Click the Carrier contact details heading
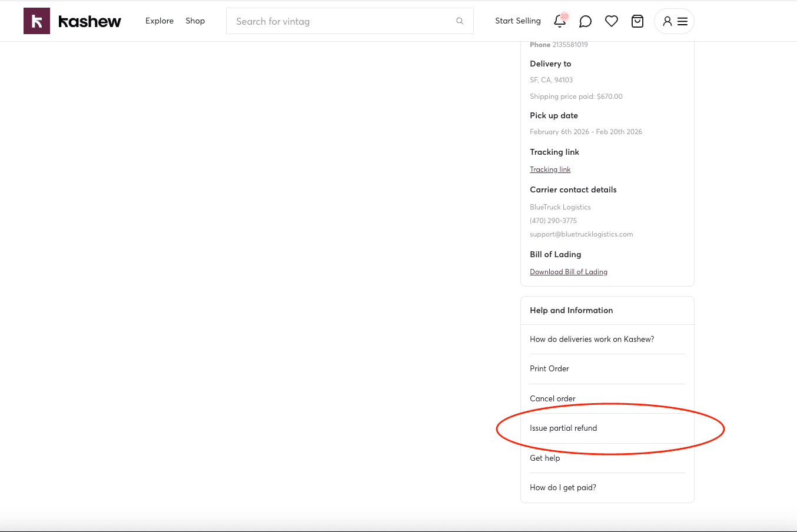This screenshot has height=532, width=797. click(x=573, y=189)
